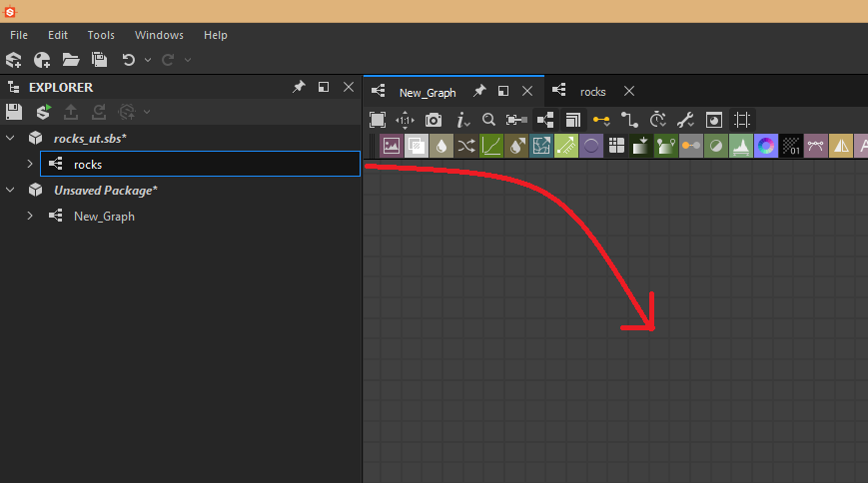
Task: Select the New_Graph tab
Action: pyautogui.click(x=428, y=93)
